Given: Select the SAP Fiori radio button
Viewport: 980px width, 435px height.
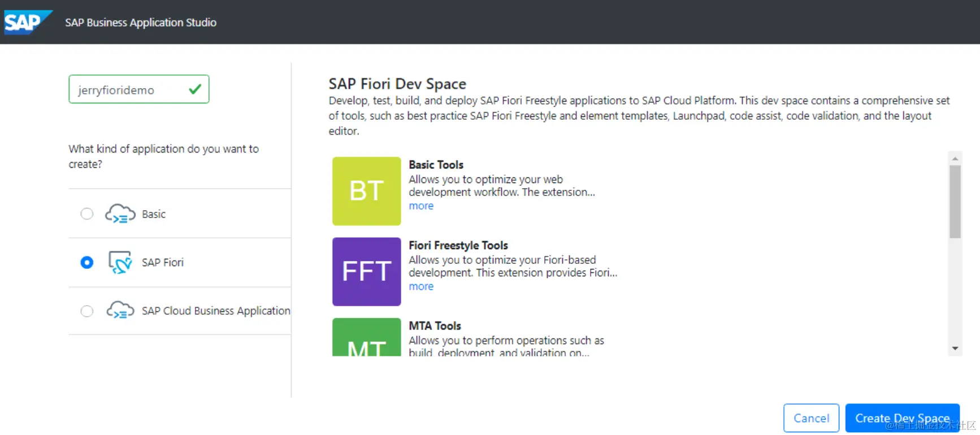Looking at the screenshot, I should [86, 263].
